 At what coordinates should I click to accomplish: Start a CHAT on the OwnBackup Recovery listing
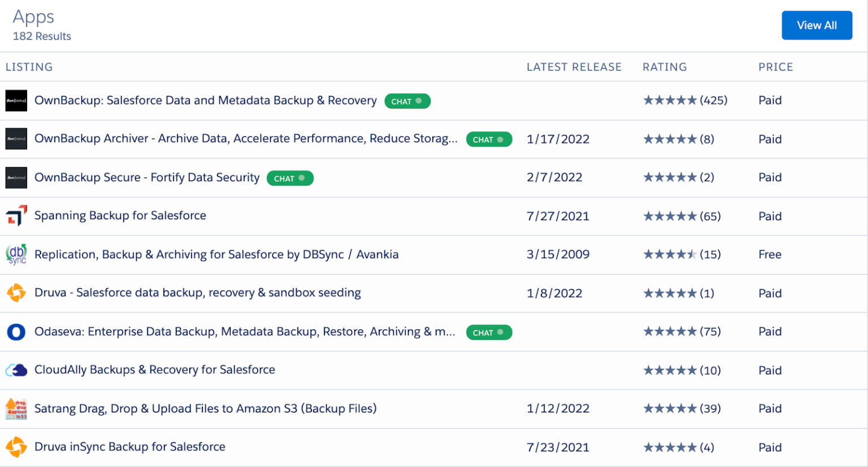coord(407,101)
